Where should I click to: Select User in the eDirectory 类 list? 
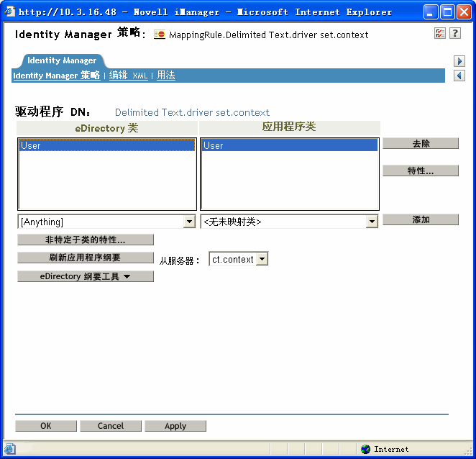click(107, 145)
